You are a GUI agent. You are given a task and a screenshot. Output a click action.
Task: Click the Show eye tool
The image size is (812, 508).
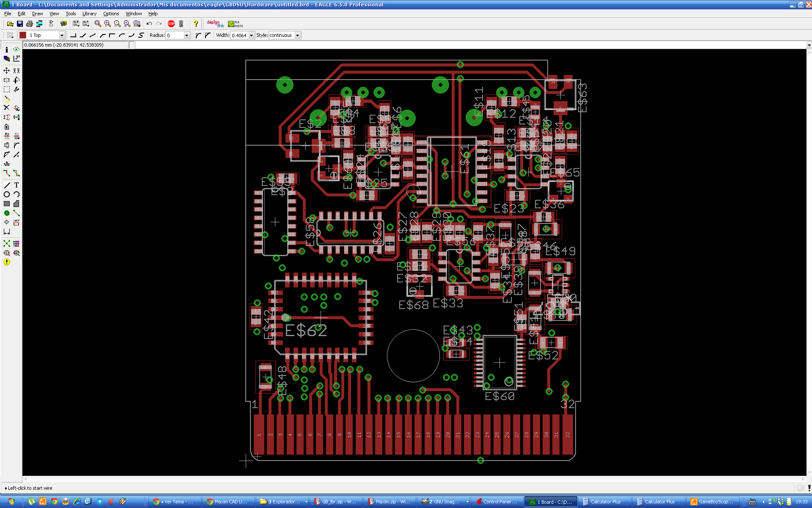(16, 49)
